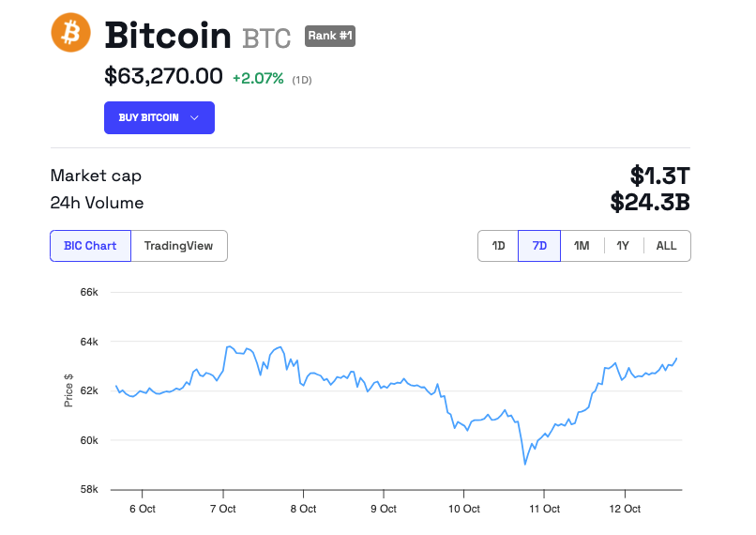Click the $63,270.00 price value
756x535 pixels.
(163, 76)
